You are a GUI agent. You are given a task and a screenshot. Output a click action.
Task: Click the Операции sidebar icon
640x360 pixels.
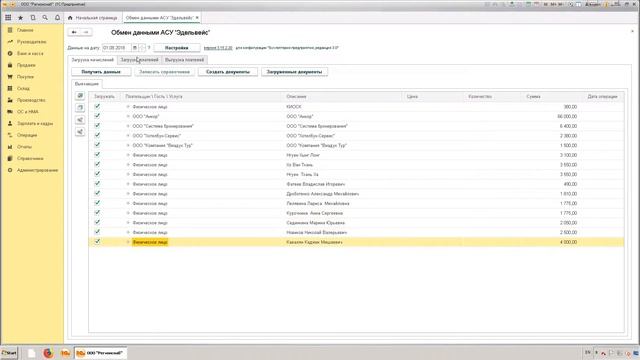click(10, 135)
